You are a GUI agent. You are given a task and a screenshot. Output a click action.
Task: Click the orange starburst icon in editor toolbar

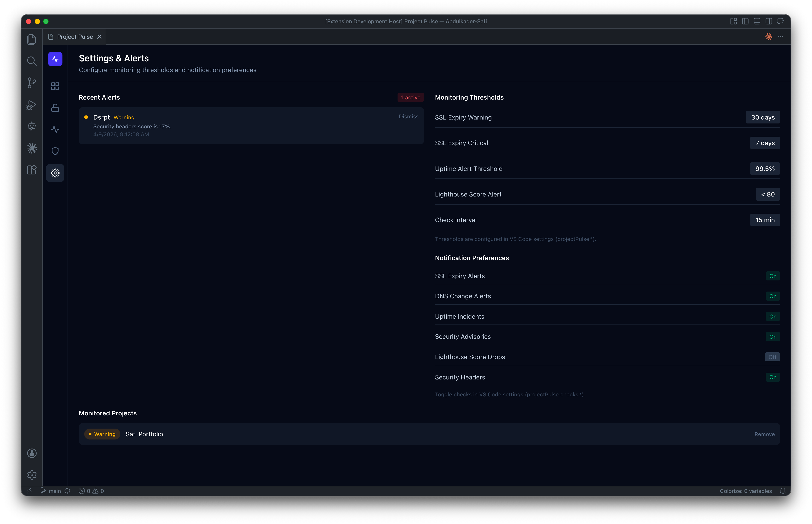(x=768, y=36)
